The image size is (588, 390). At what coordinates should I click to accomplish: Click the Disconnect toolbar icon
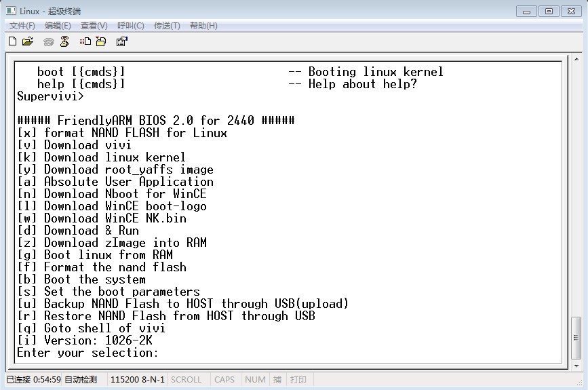64,41
